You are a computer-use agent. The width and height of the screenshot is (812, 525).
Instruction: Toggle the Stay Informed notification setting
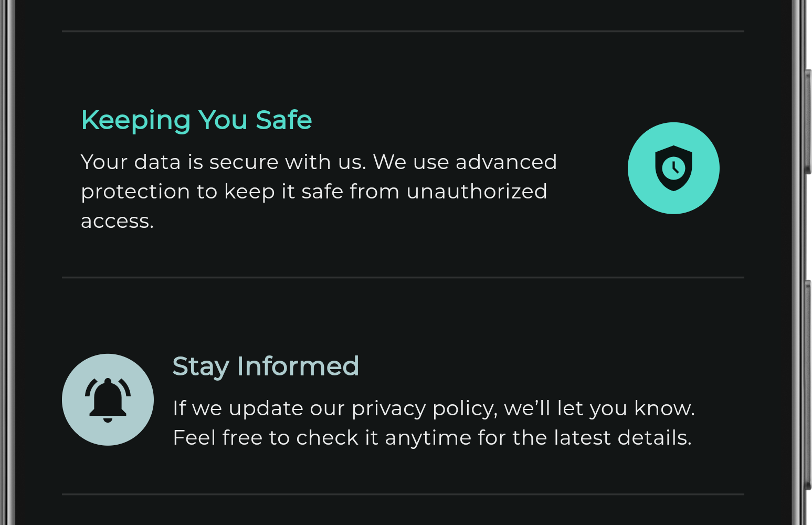pos(107,400)
